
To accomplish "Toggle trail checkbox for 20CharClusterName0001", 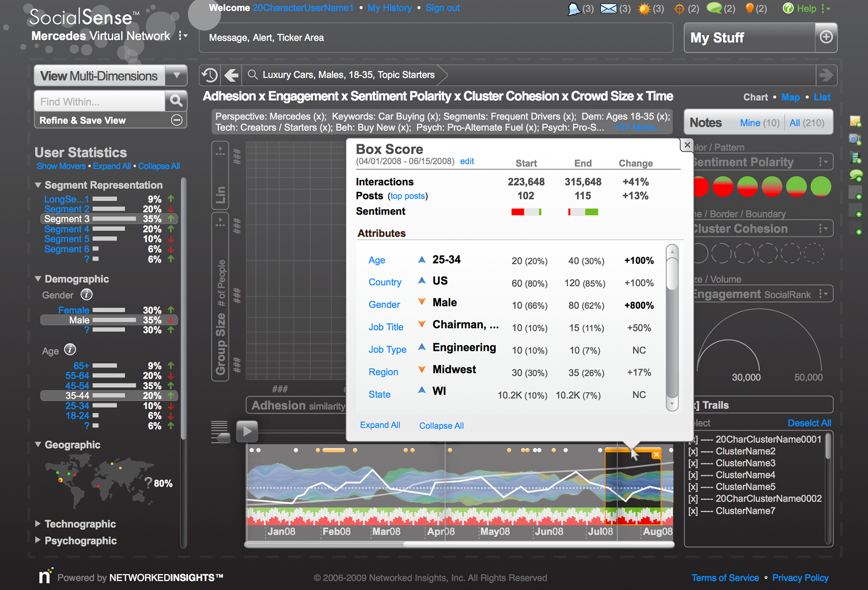I will (x=693, y=440).
